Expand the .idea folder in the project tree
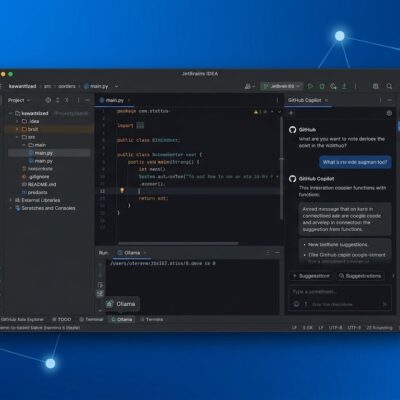 [17, 121]
